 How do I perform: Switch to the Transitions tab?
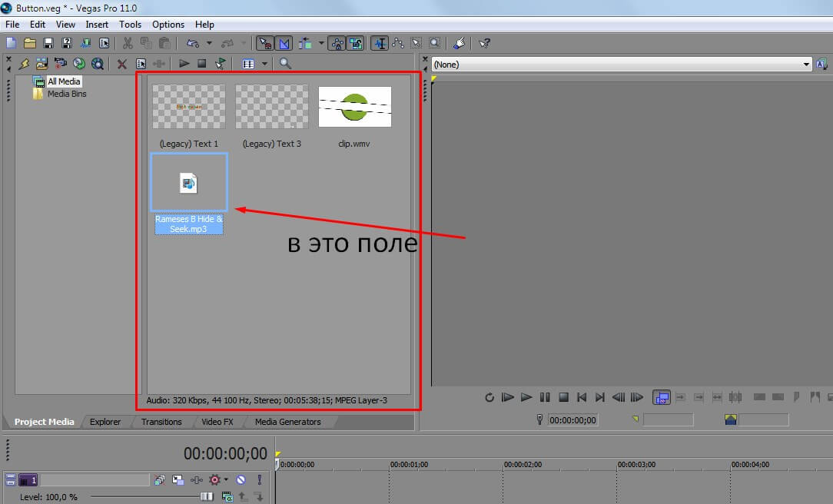pos(161,422)
